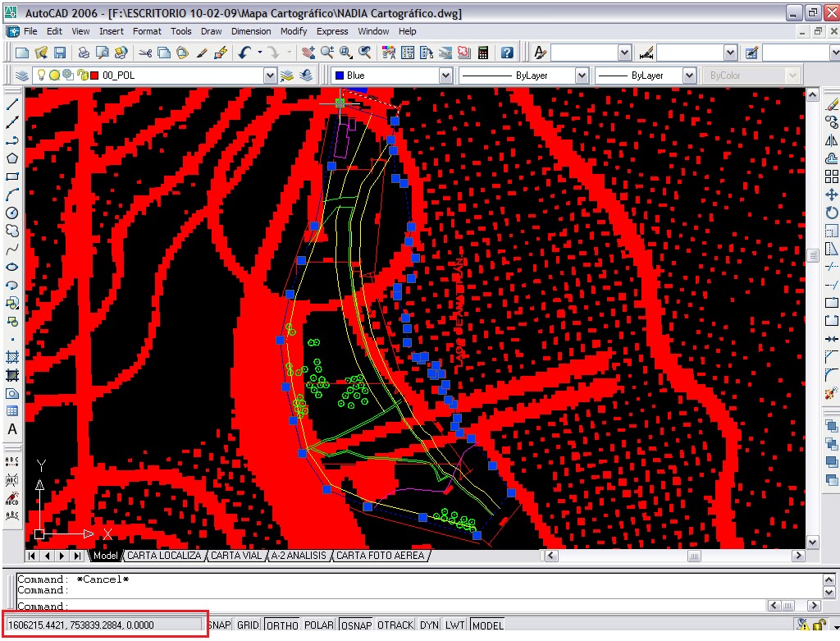The width and height of the screenshot is (840, 641).
Task: Expand the 00_POL layer dropdown
Action: [270, 76]
